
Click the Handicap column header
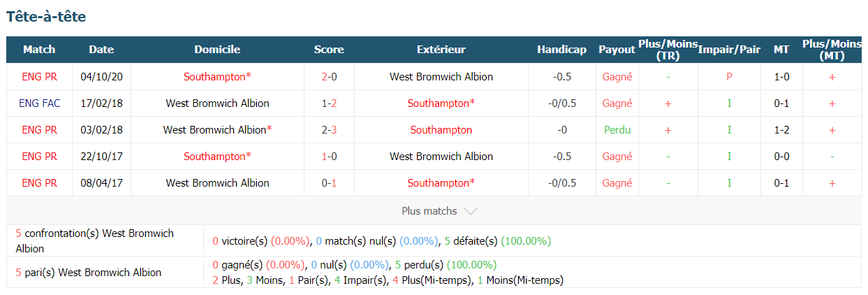[x=562, y=50]
